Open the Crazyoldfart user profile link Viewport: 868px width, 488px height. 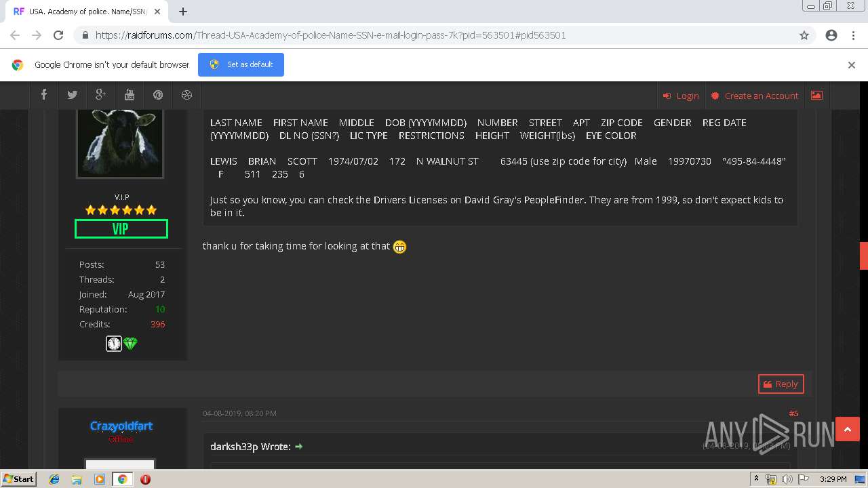click(121, 426)
